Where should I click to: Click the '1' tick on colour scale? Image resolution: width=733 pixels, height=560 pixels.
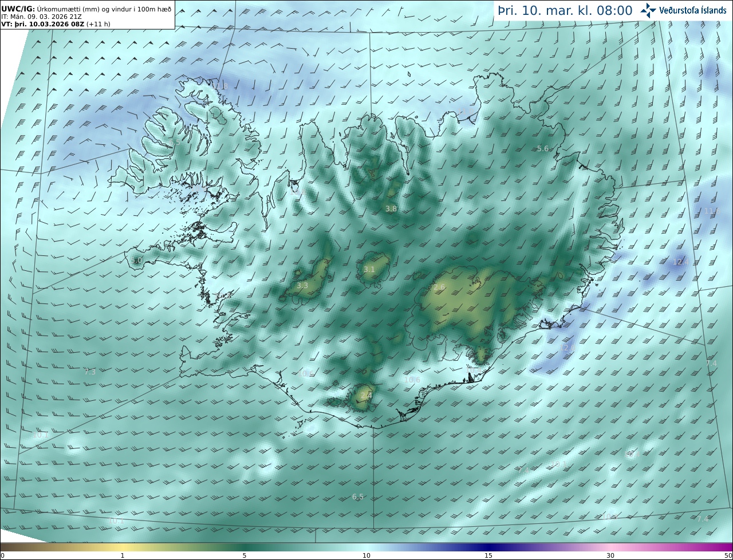click(123, 555)
